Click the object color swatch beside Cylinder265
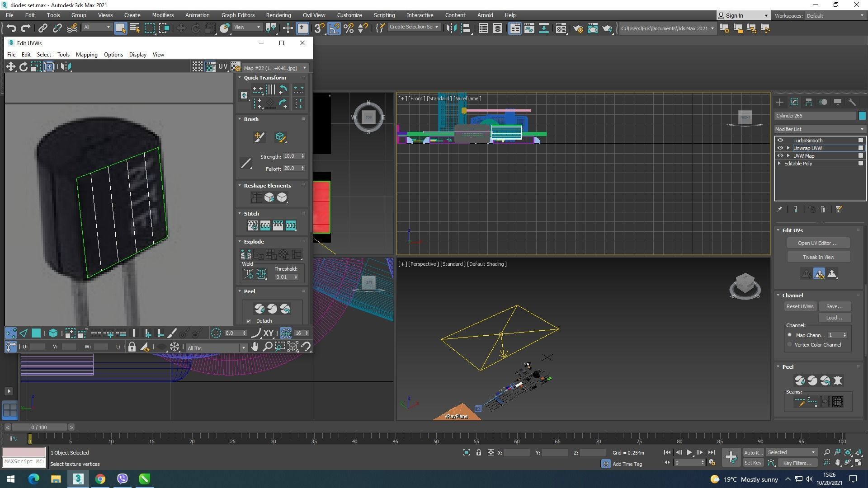 click(862, 116)
